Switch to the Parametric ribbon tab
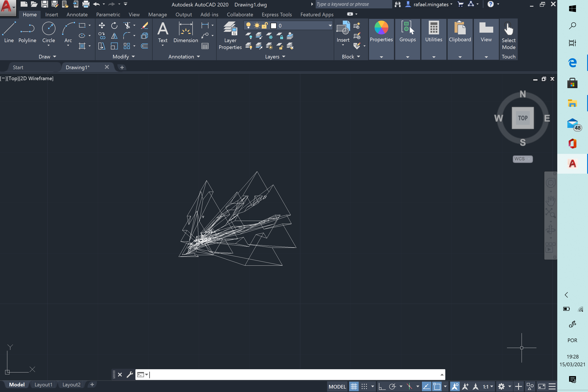Screen dimensions: 588x392 108,14
